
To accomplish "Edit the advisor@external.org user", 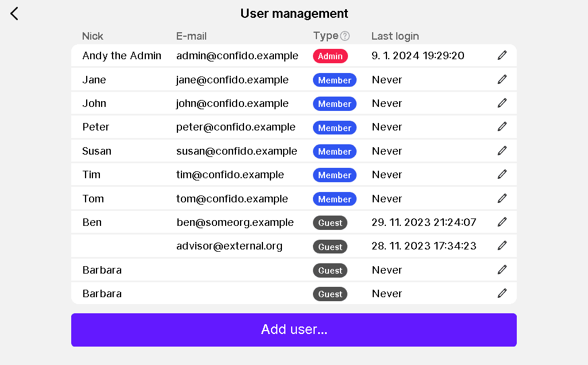I will [502, 246].
